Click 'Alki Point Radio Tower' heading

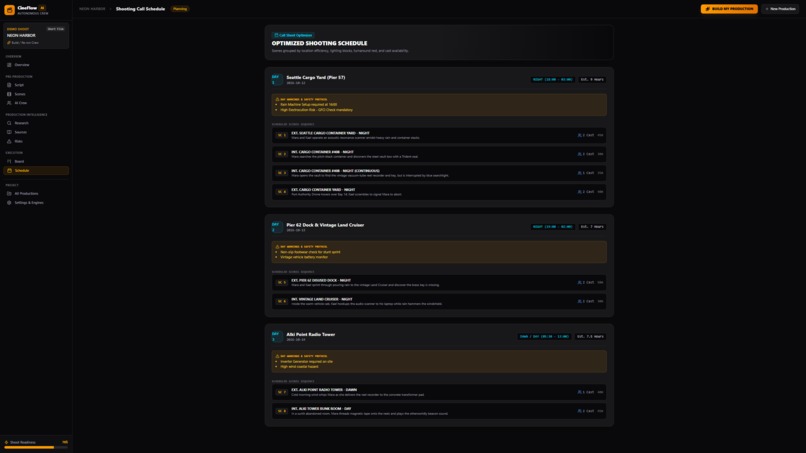pos(310,335)
